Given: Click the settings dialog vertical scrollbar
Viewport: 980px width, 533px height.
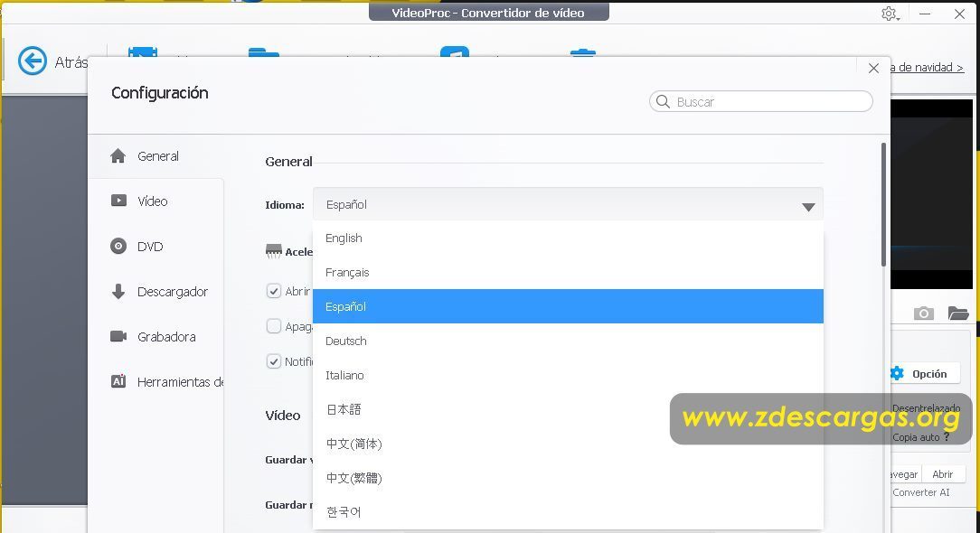Looking at the screenshot, I should pos(883,205).
